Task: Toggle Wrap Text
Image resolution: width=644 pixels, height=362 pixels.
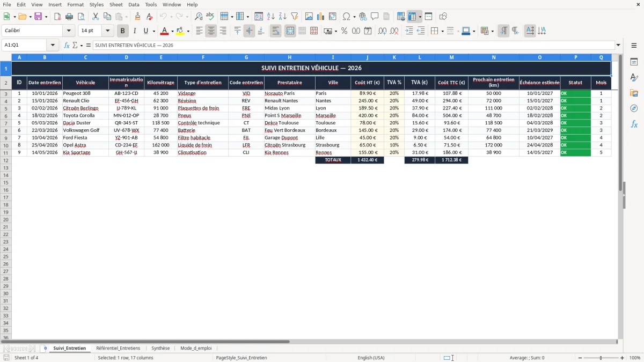Action: 276,31
